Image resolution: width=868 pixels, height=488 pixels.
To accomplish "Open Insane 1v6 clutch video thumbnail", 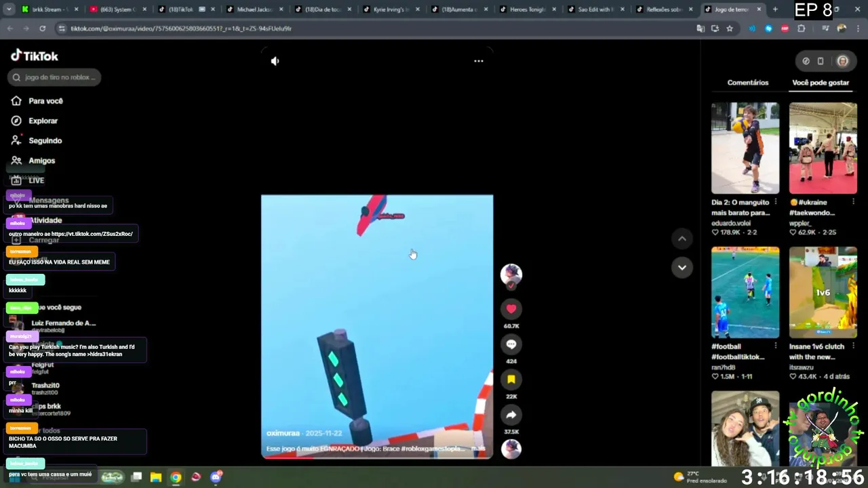I will coord(823,292).
